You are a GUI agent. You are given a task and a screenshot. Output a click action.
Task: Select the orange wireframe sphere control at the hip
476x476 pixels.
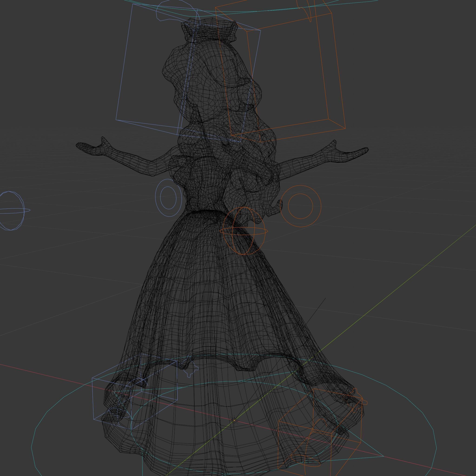(x=244, y=231)
